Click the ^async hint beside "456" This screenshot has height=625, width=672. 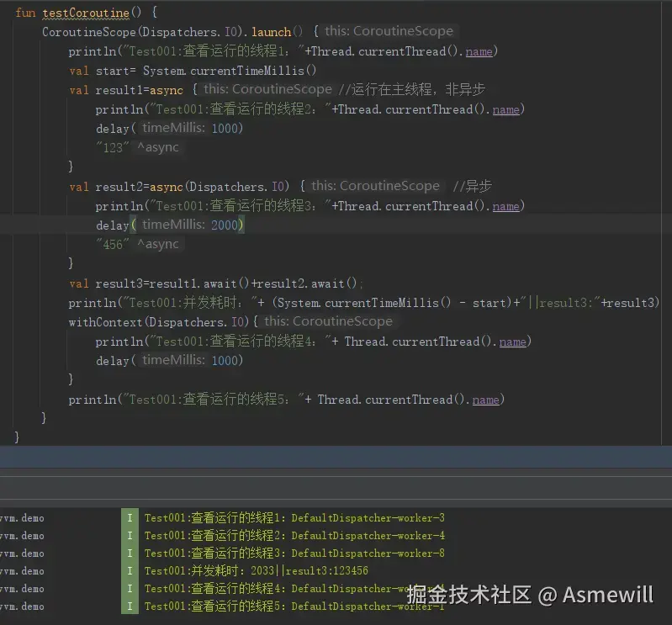[158, 244]
